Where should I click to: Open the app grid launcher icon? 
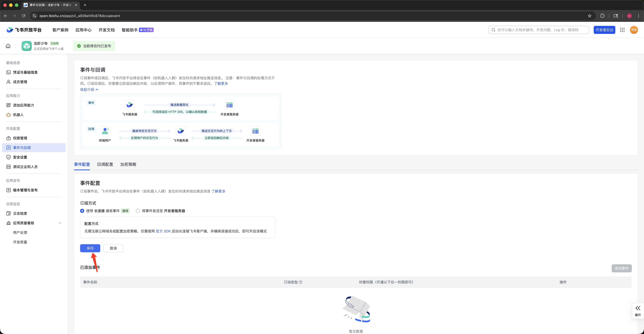point(622,30)
